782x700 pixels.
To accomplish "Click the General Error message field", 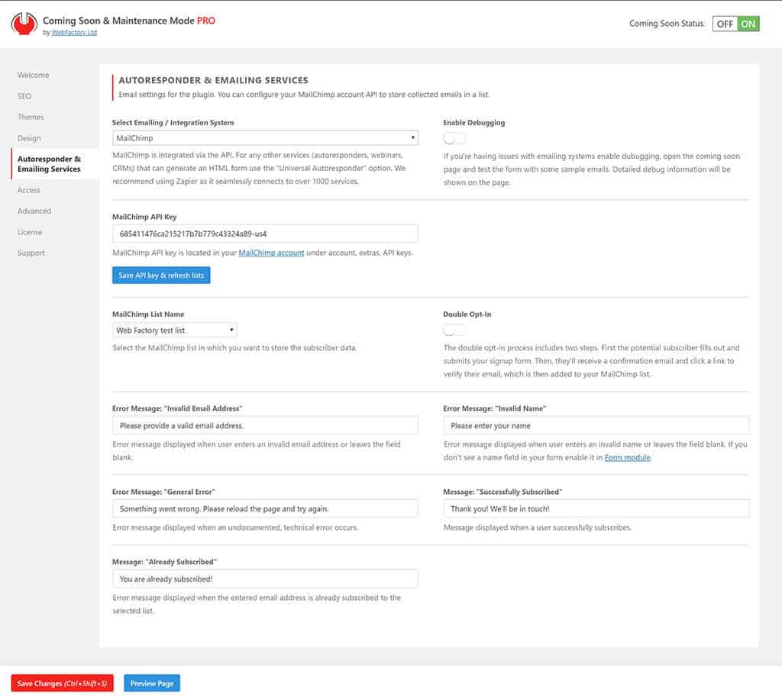I will (265, 509).
